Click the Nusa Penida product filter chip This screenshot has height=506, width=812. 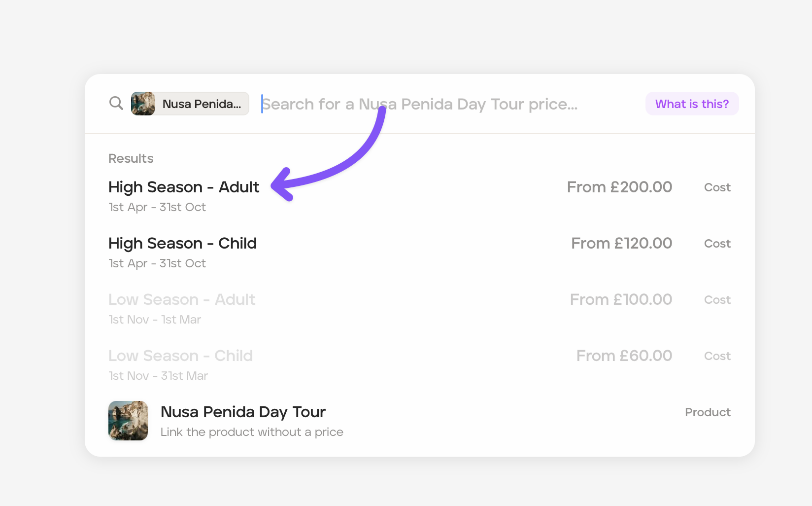[x=202, y=104]
